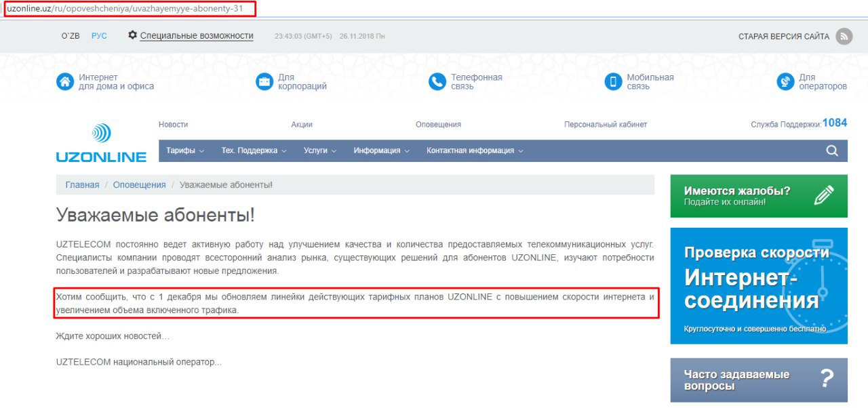Screen dimensions: 868x408
Task: Switch language to O'ZB
Action: pyautogui.click(x=71, y=36)
